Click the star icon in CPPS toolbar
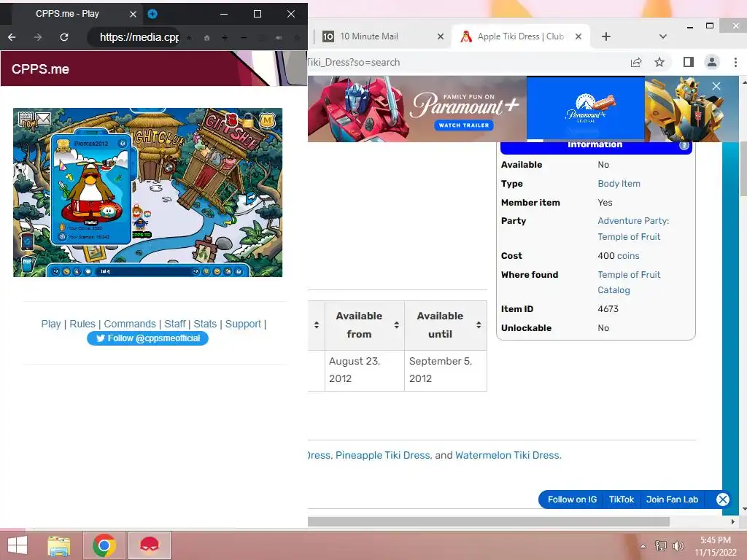The image size is (747, 560). pyautogui.click(x=189, y=38)
